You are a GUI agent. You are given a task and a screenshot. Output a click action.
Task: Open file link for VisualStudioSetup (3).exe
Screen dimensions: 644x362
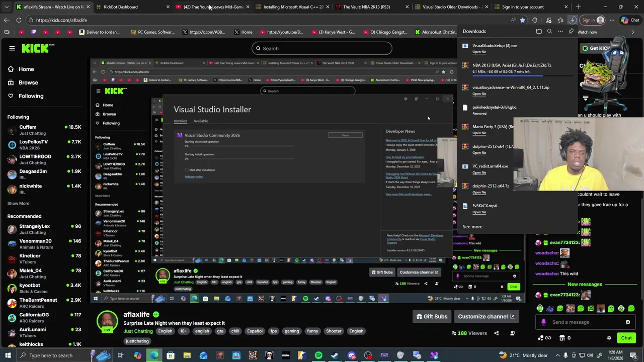coord(479,52)
